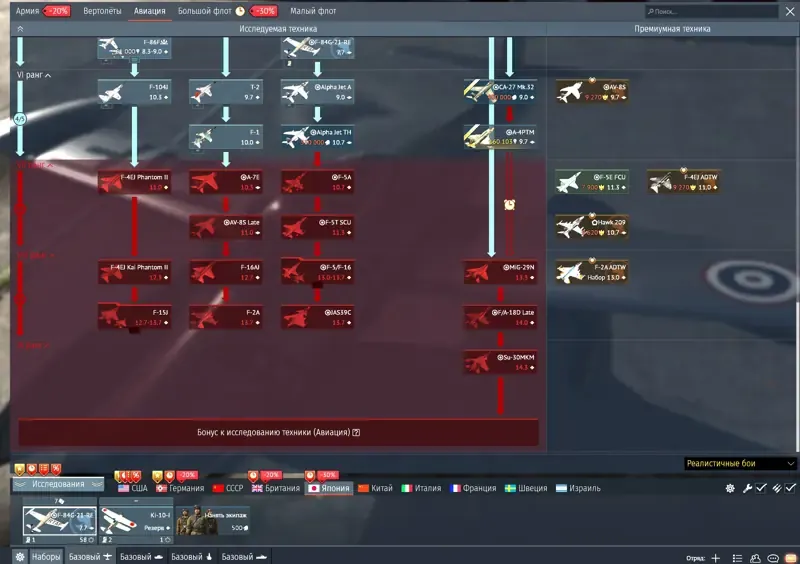
Task: Click the wrench auto-repair icon
Action: coord(747,488)
